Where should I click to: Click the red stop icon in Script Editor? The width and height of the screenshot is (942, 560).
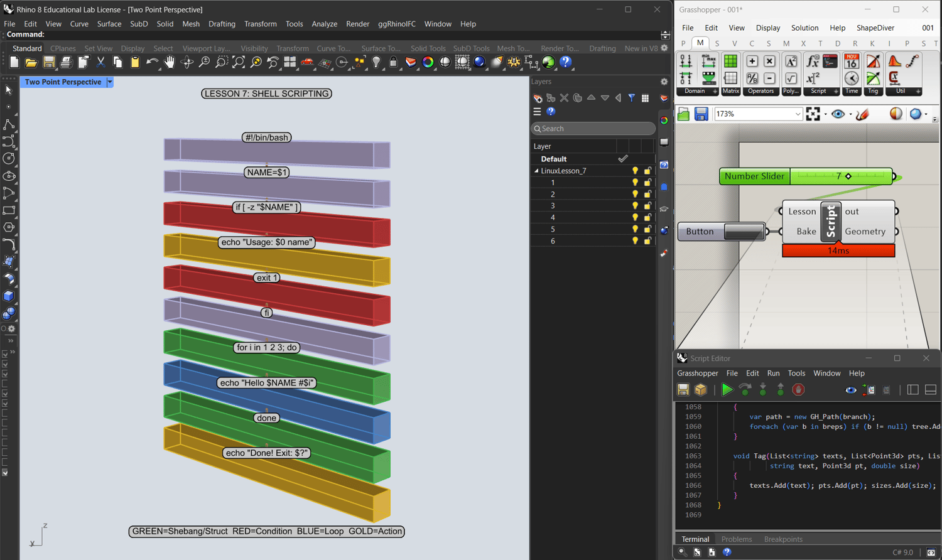[x=798, y=390]
